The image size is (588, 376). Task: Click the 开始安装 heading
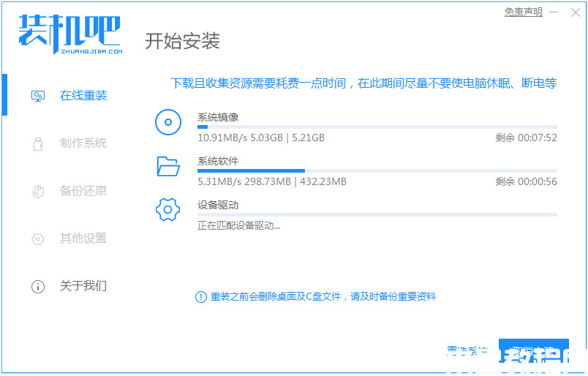(182, 41)
